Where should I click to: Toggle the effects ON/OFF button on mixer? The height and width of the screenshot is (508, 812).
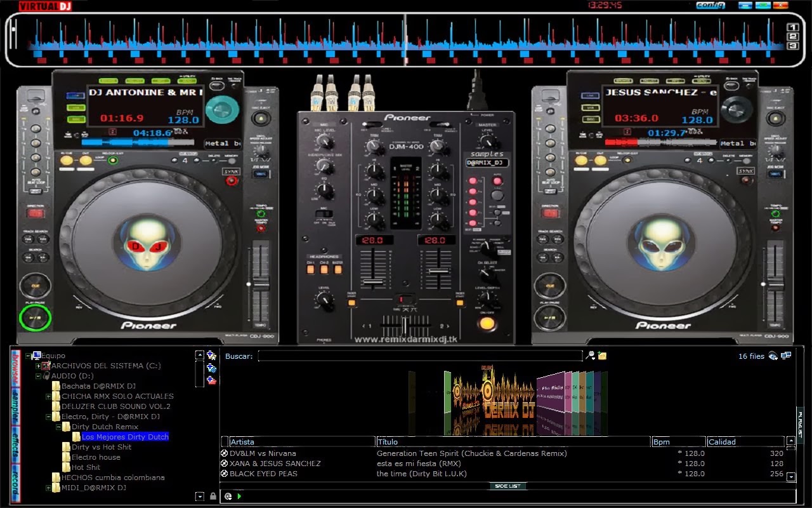pos(487,323)
